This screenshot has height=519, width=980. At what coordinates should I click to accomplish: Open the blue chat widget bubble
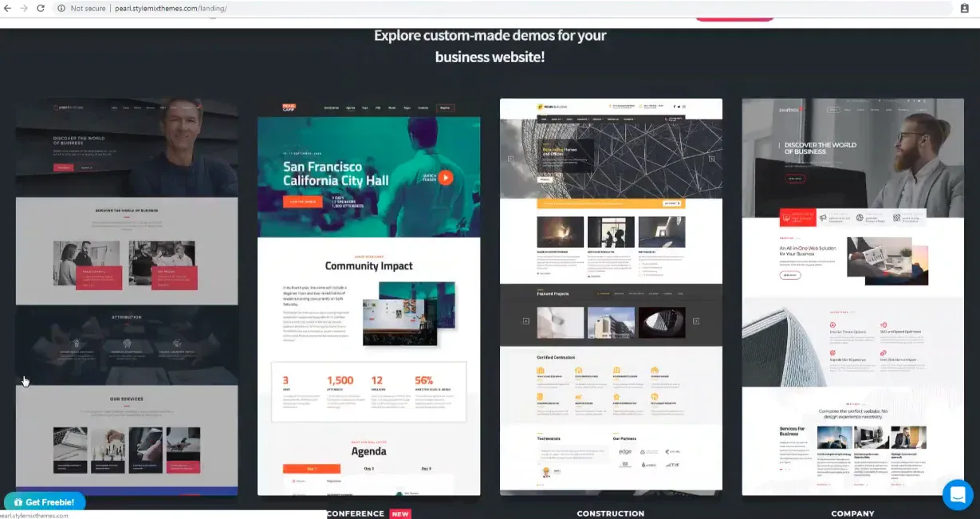click(958, 494)
